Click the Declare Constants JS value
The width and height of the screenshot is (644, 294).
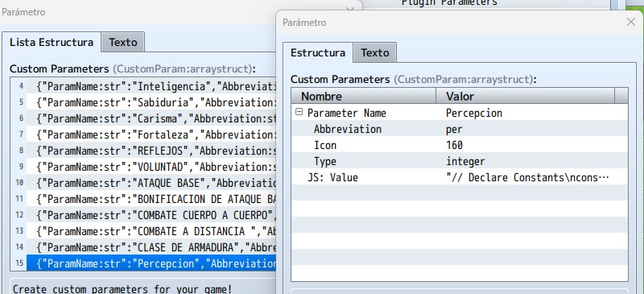tap(527, 177)
